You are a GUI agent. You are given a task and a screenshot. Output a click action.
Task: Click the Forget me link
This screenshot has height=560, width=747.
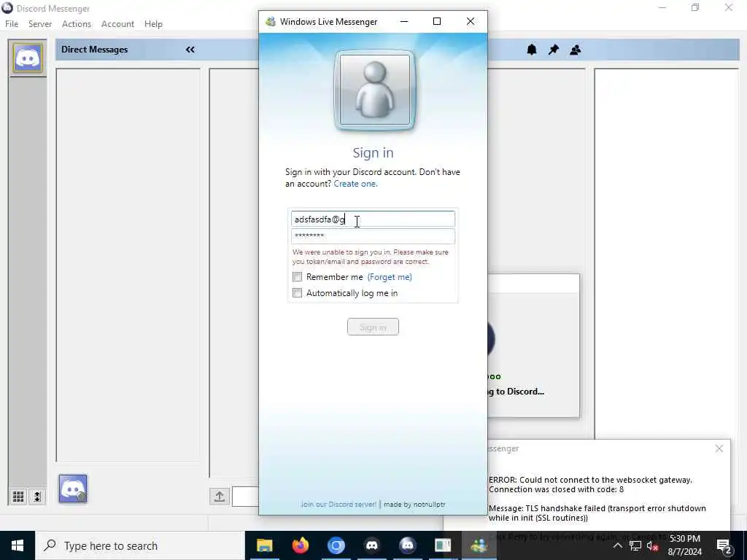390,276
